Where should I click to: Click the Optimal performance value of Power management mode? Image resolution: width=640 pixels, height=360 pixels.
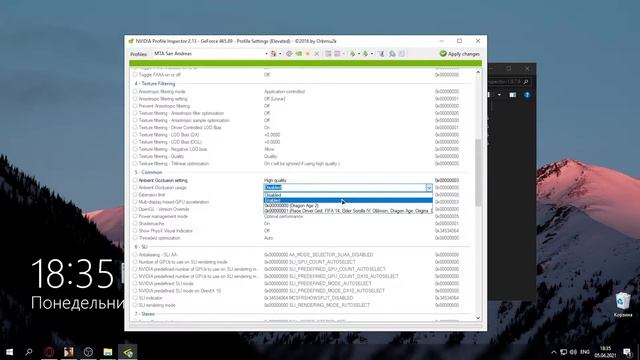coord(283,216)
